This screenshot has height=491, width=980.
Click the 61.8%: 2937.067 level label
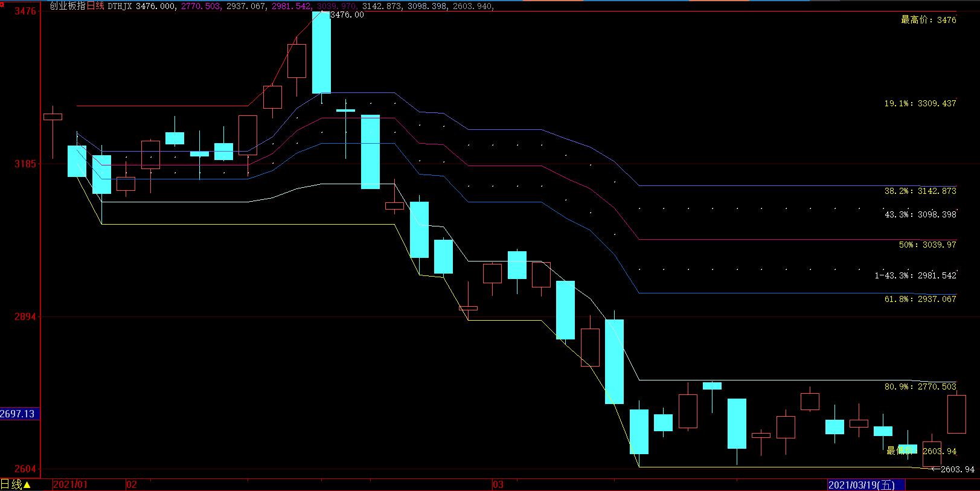point(920,299)
